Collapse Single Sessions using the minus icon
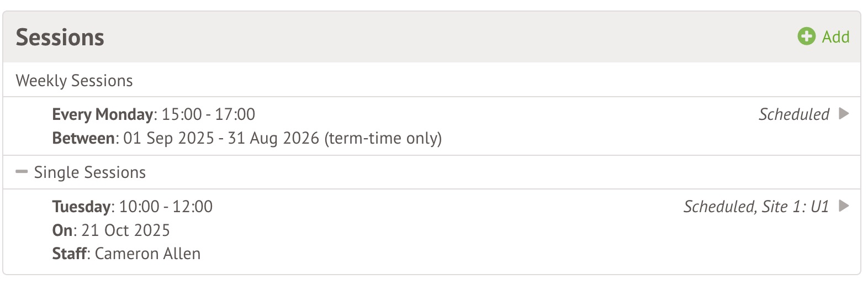Viewport: 868px width, 284px height. pos(22,172)
